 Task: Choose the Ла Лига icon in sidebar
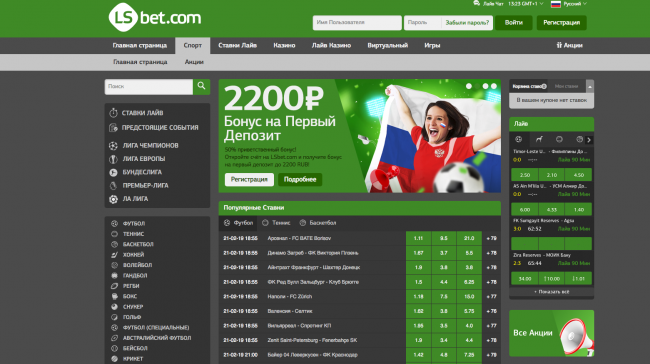(x=113, y=199)
